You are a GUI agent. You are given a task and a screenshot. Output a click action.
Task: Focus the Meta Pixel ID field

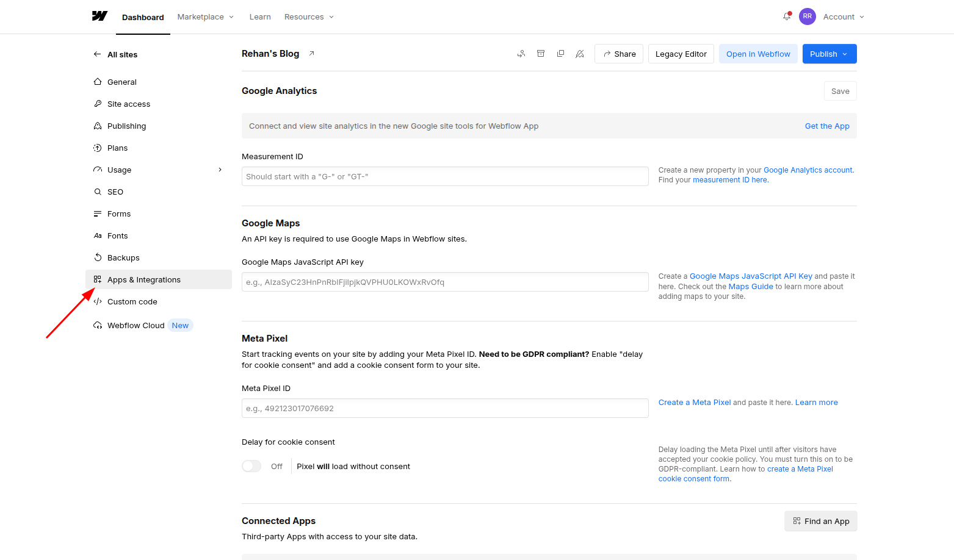point(444,408)
